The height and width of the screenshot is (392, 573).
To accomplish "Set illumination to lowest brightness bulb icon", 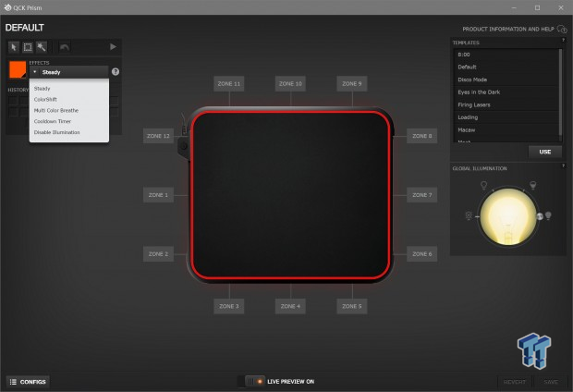I will (469, 215).
